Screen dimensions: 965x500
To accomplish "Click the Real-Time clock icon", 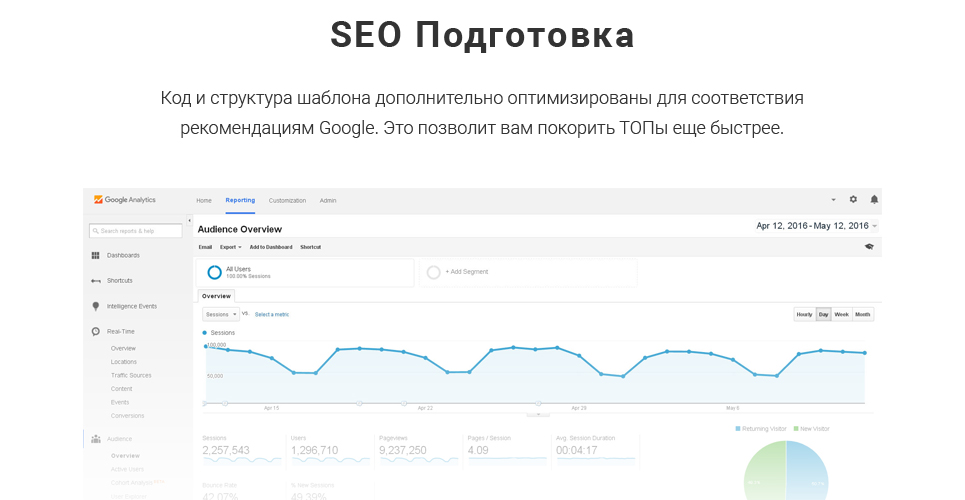I will coord(95,331).
